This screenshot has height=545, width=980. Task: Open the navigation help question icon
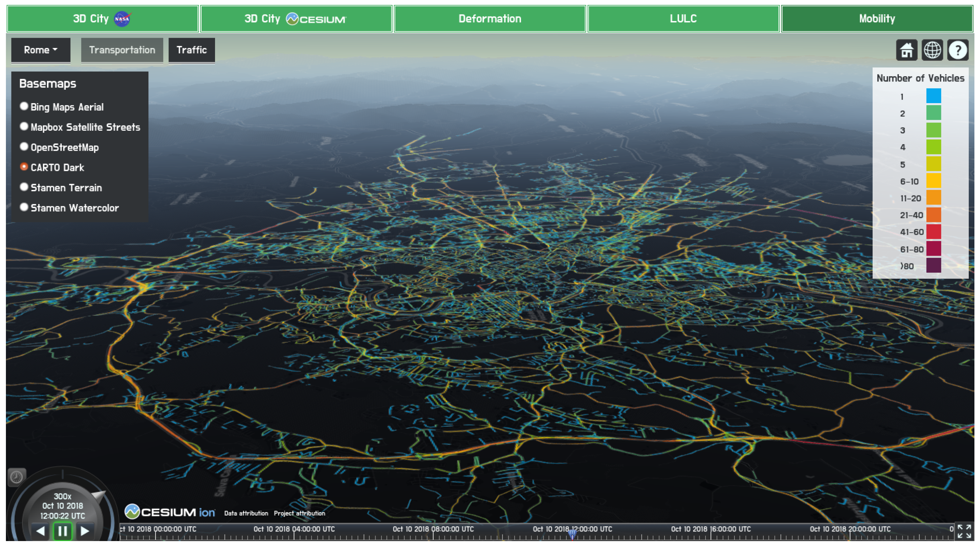pos(958,50)
